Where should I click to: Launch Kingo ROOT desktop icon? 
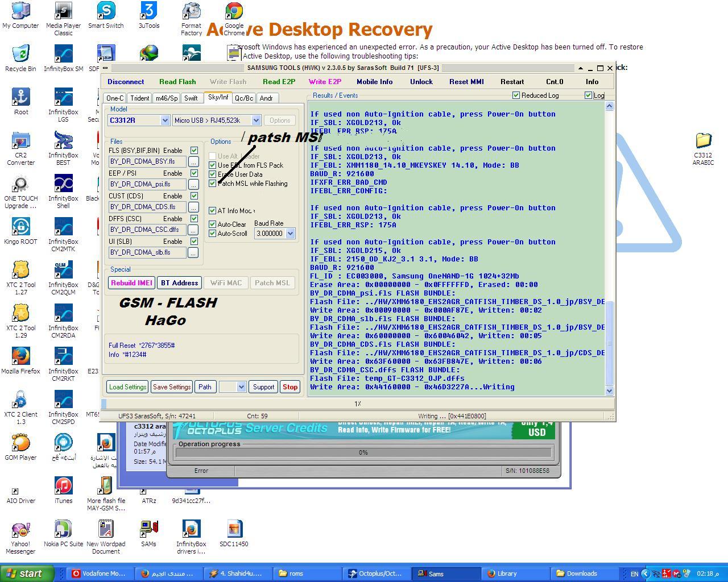tap(20, 231)
